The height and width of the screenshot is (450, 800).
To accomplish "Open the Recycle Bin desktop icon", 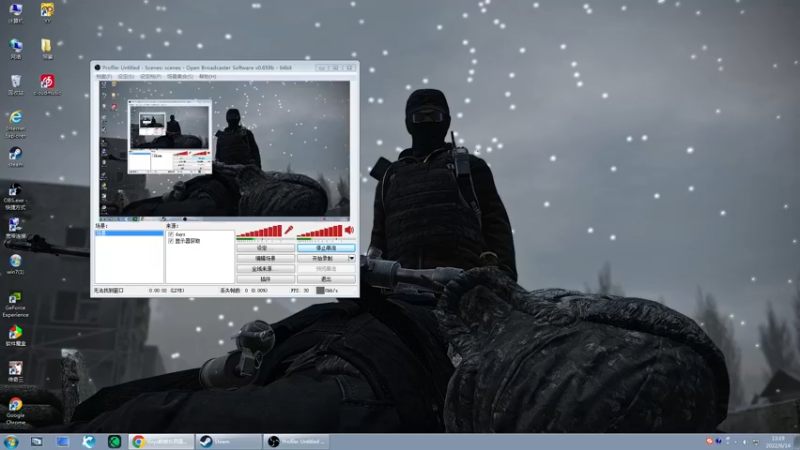I will [16, 85].
